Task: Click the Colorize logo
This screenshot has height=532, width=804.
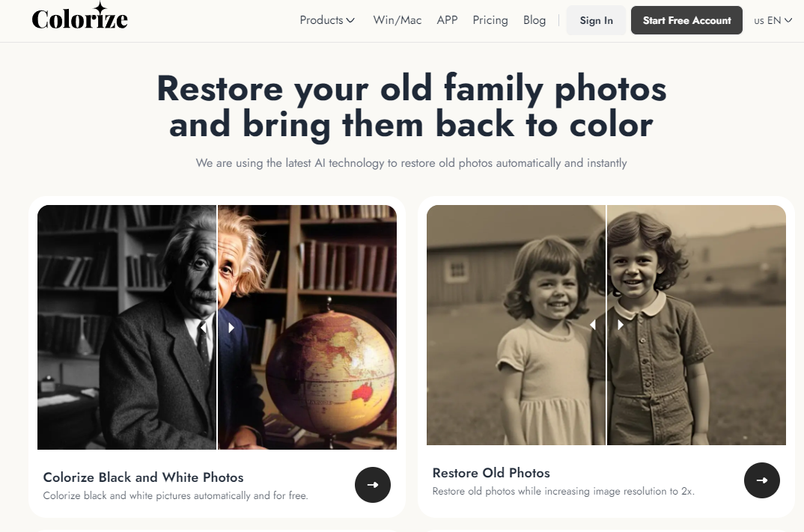Action: [x=79, y=17]
